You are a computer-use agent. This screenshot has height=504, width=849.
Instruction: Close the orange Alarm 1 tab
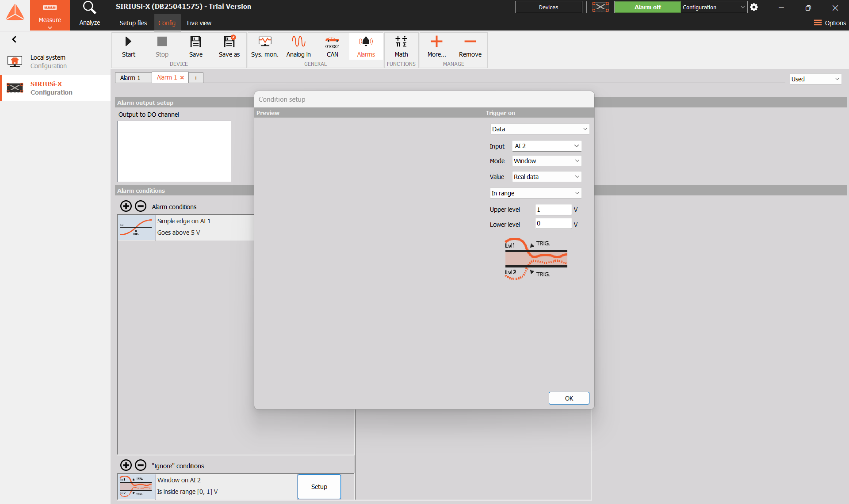[182, 78]
